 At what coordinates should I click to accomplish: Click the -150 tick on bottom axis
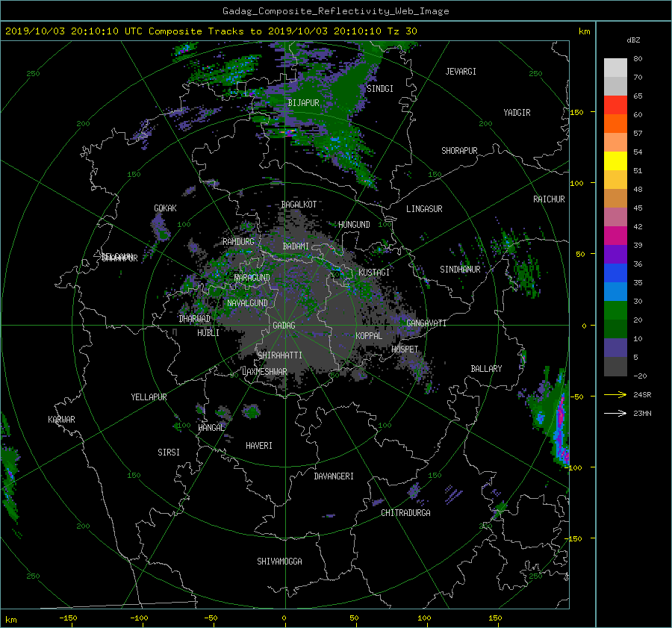[x=68, y=618]
